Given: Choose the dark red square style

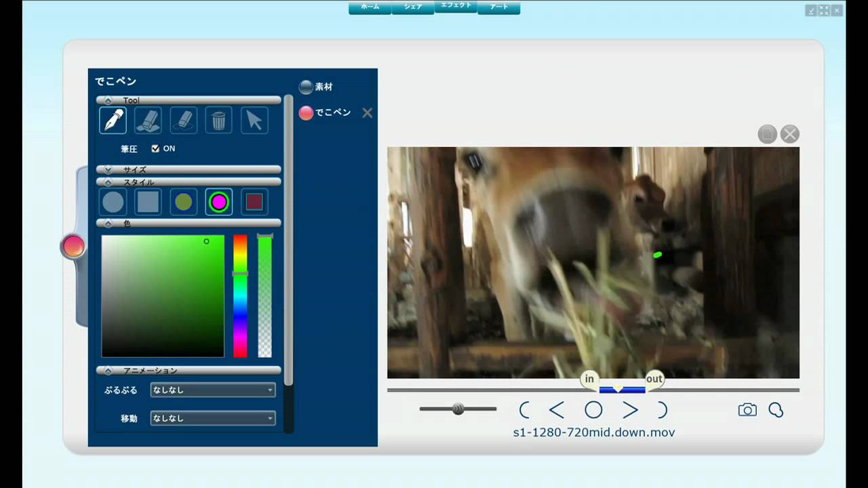Looking at the screenshot, I should point(254,202).
